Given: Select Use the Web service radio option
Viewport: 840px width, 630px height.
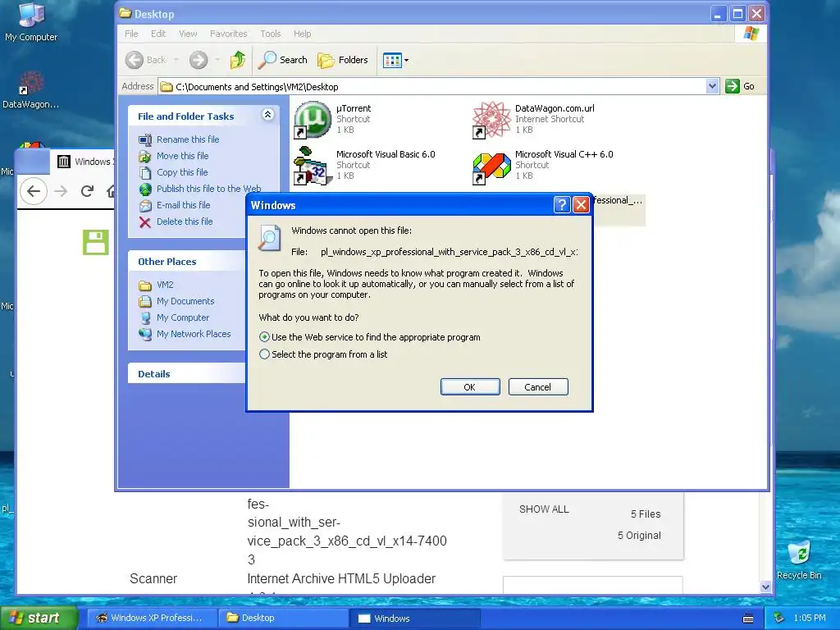Looking at the screenshot, I should (x=264, y=337).
